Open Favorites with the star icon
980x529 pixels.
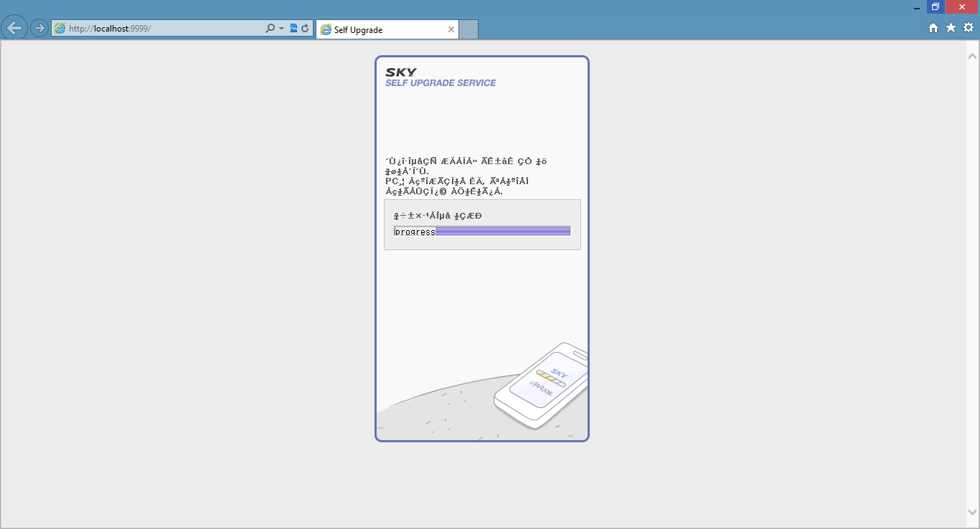click(x=951, y=28)
